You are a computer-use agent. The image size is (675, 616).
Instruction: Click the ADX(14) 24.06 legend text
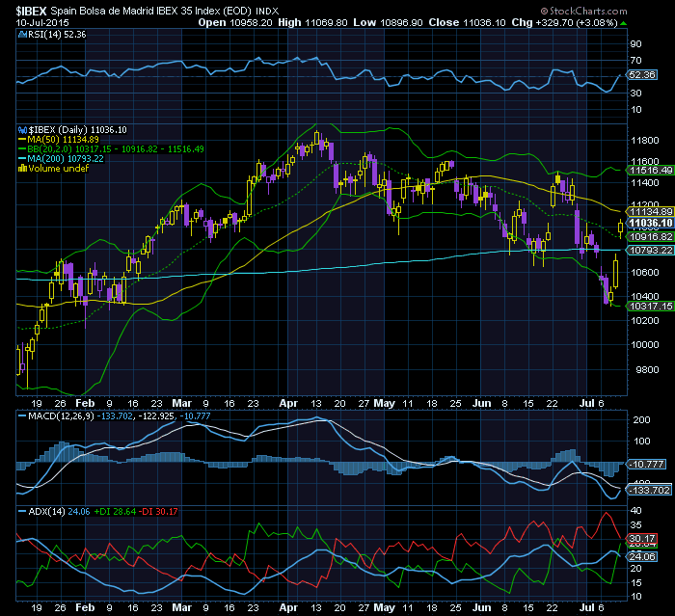coord(59,511)
